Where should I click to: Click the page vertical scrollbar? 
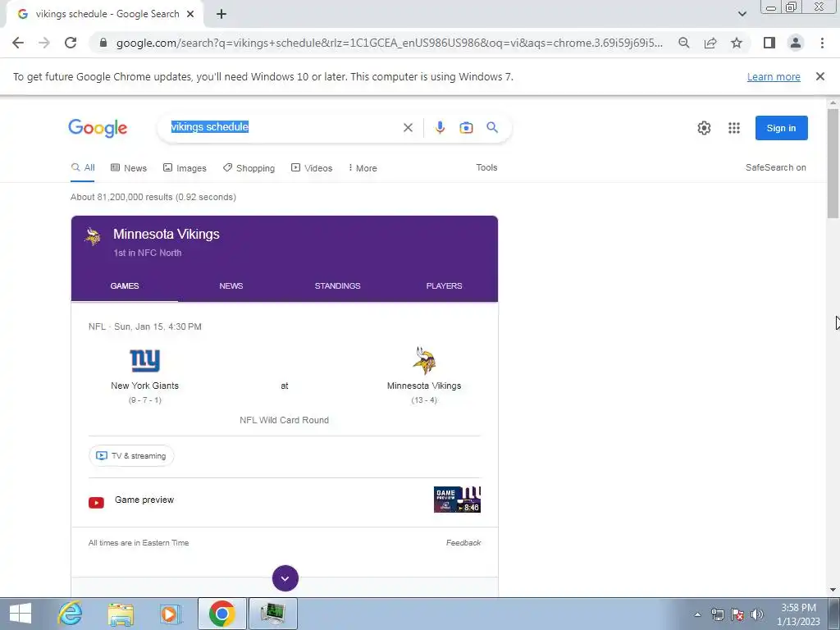point(833,163)
